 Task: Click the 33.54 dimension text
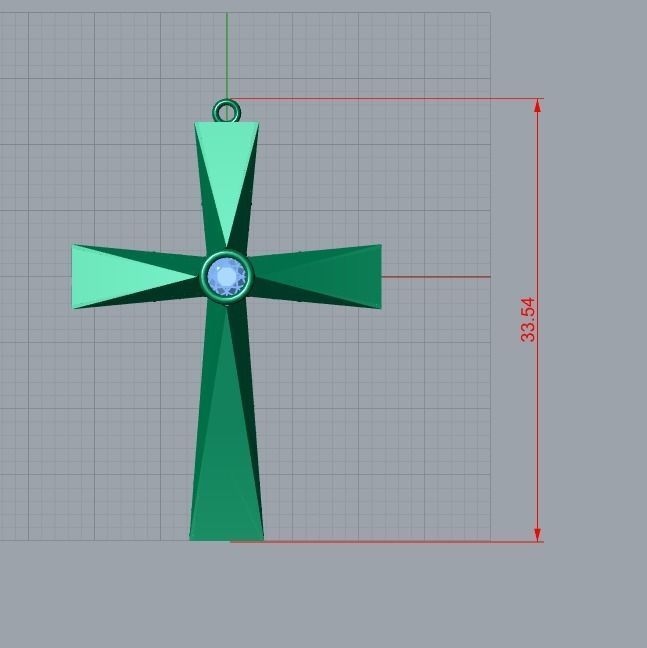(528, 319)
